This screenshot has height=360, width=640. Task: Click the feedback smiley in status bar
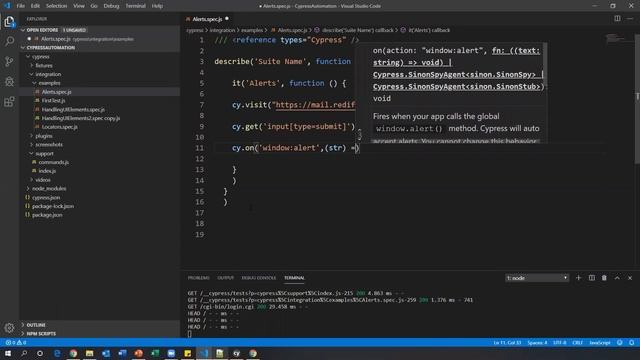620,342
